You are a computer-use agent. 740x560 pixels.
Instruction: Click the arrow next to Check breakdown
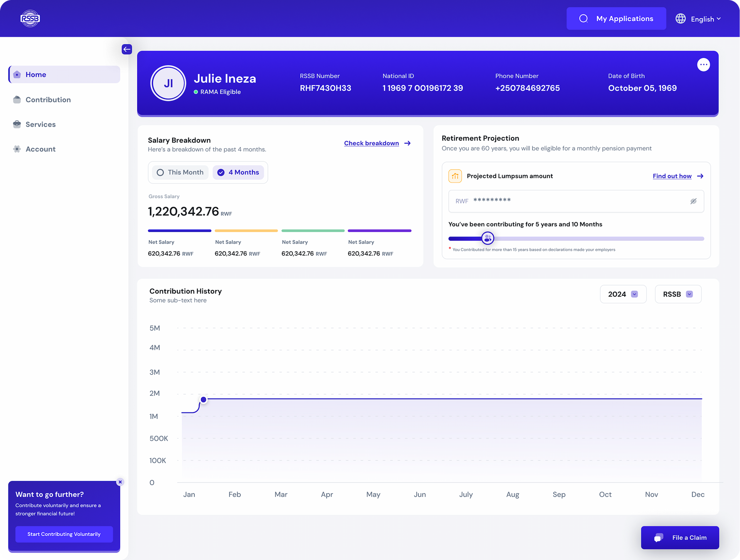point(407,143)
